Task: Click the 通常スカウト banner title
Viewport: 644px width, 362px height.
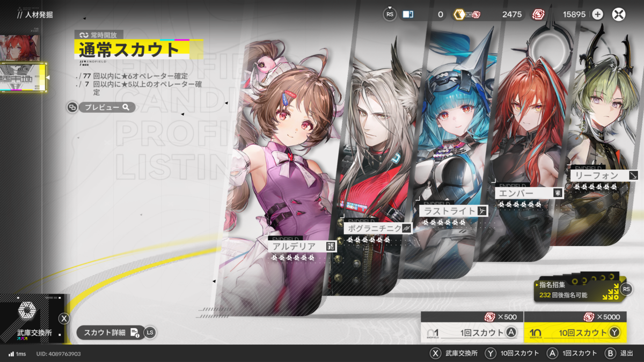Action: tap(129, 49)
